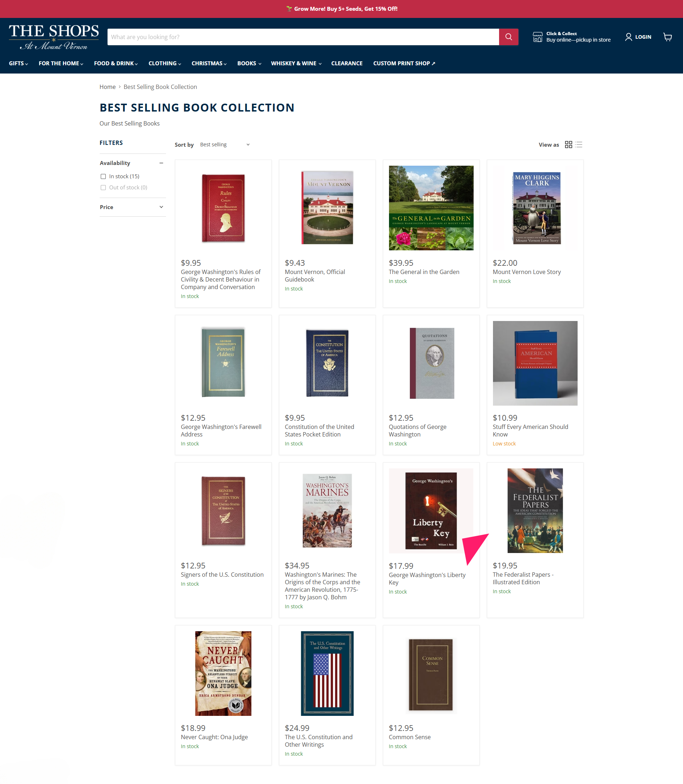
Task: Expand the Price filter section
Action: click(x=133, y=207)
